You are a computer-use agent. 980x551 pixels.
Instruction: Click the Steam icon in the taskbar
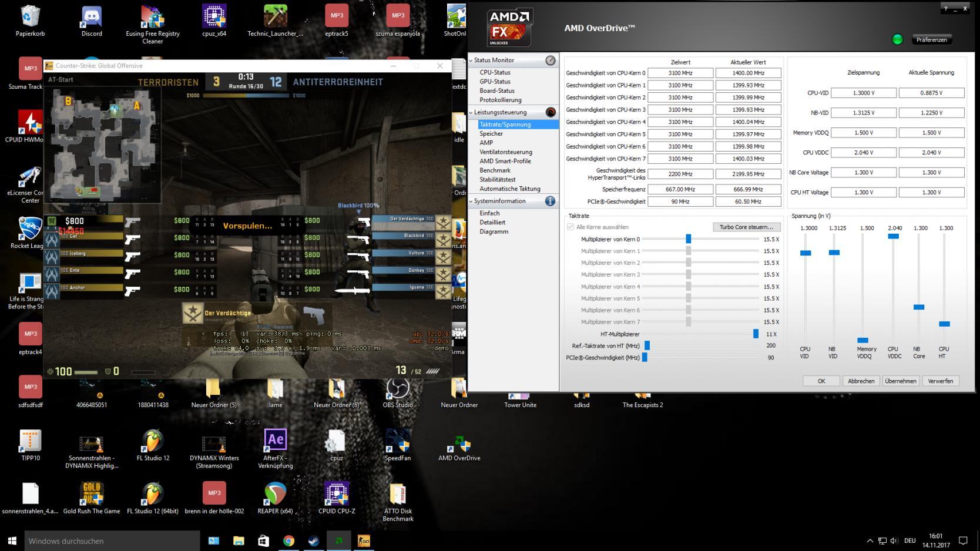pyautogui.click(x=314, y=540)
